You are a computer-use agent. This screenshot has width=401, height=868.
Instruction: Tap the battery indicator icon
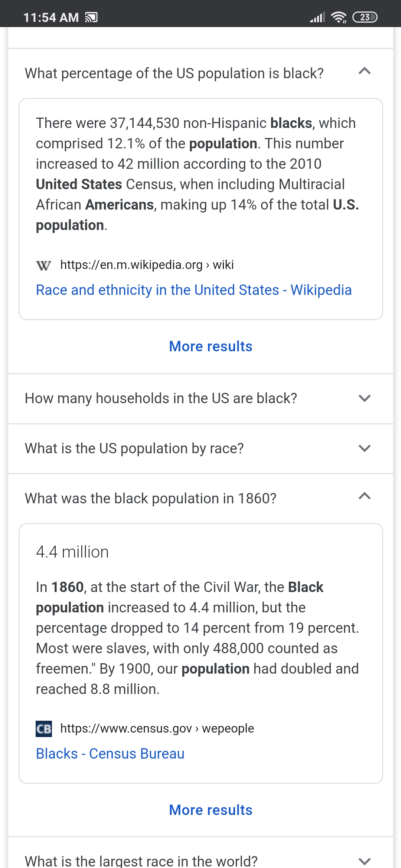(365, 17)
